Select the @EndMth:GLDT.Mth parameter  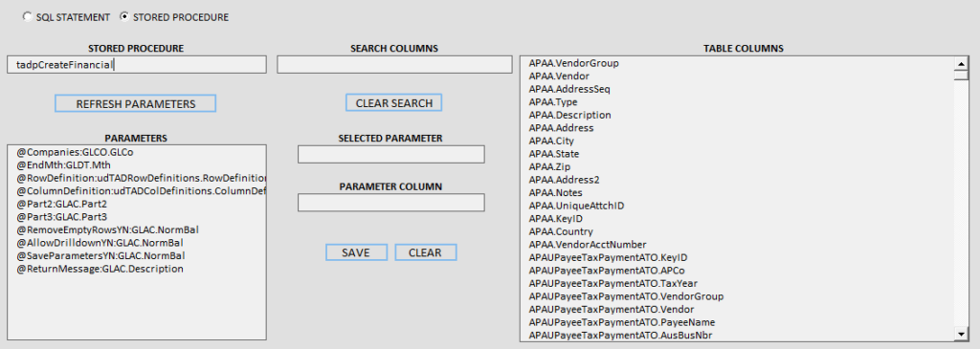click(137, 164)
